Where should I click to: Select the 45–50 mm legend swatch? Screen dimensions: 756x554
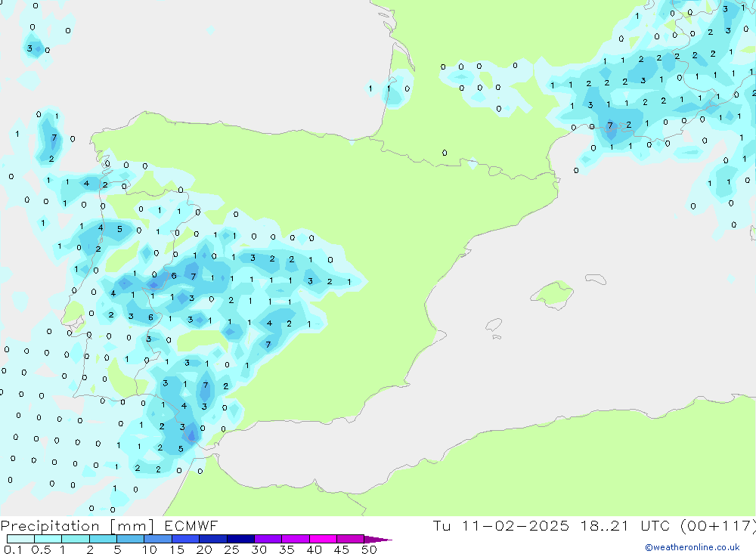pyautogui.click(x=351, y=539)
